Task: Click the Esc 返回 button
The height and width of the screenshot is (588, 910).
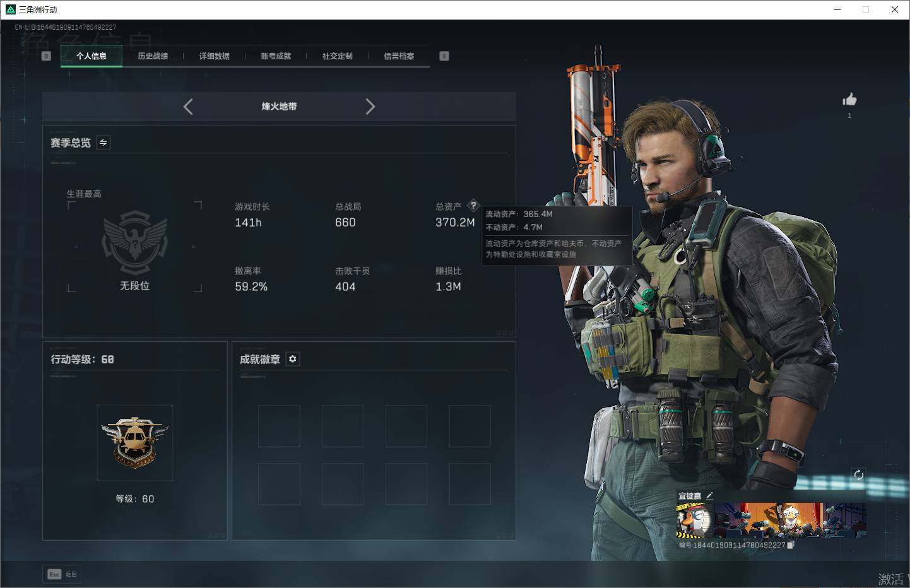Action: (62, 574)
